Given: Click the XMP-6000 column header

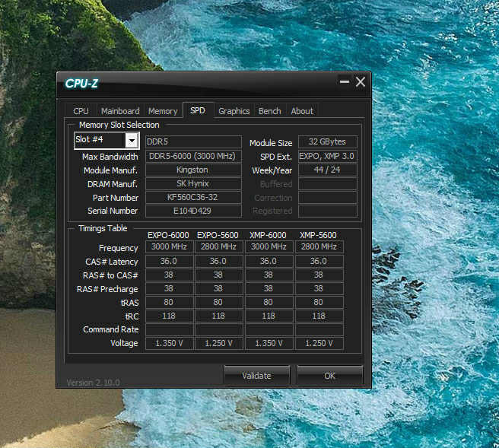Looking at the screenshot, I should (268, 235).
